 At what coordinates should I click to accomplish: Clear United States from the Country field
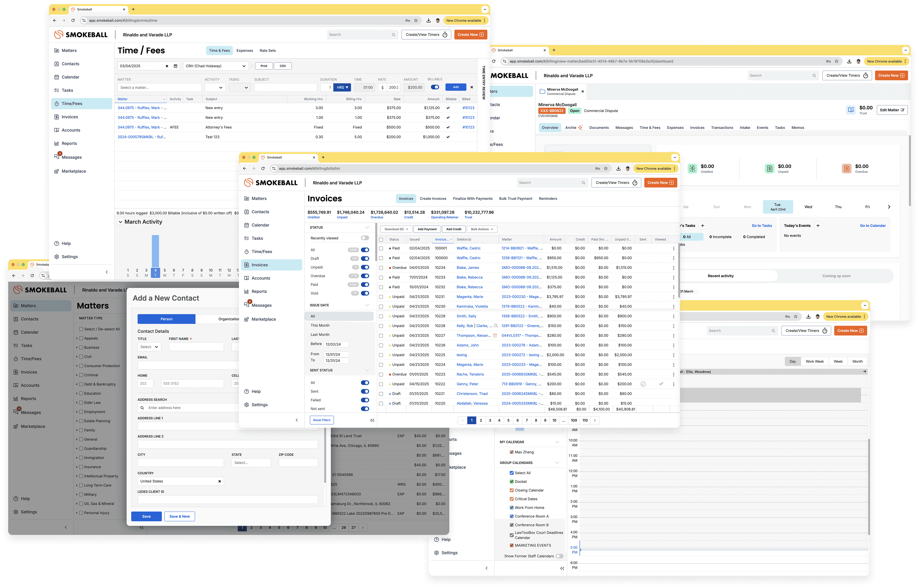coord(220,481)
